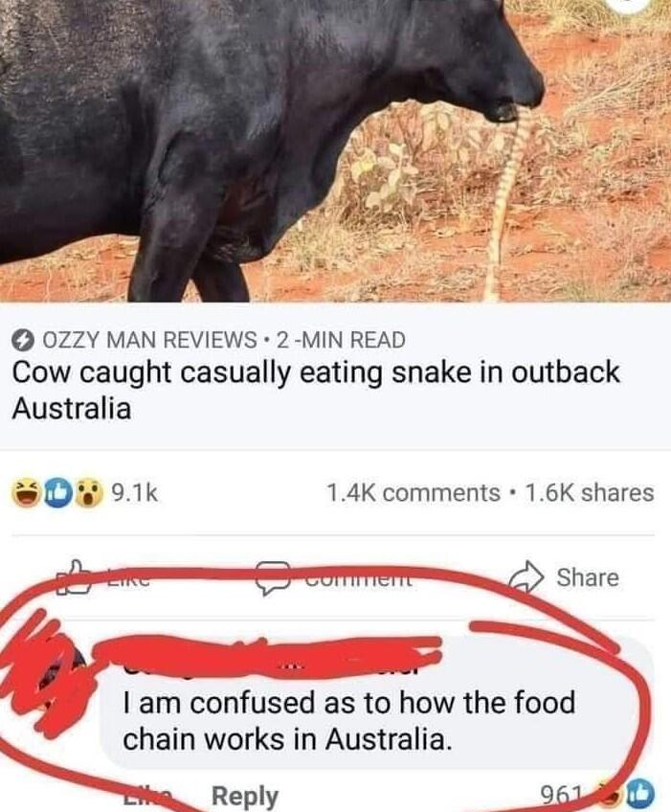Open the cow eating snake article headline
Viewport: 671px width, 812px height.
pyautogui.click(x=315, y=391)
